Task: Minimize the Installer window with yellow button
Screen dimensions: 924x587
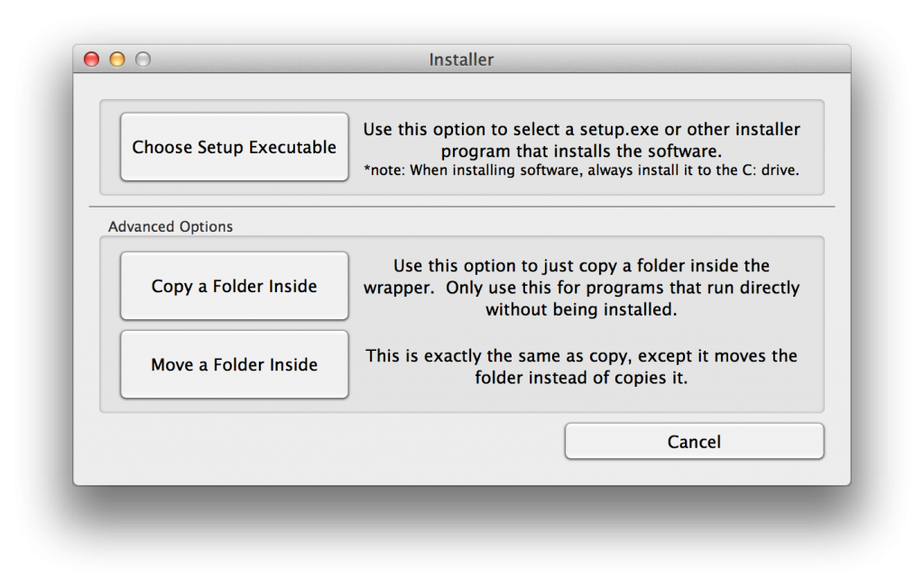Action: coord(117,60)
